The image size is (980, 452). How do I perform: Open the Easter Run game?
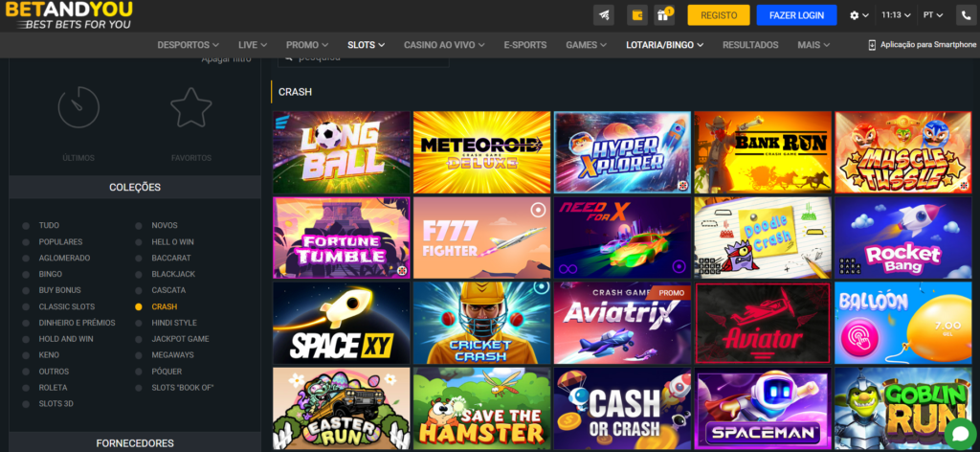point(342,408)
